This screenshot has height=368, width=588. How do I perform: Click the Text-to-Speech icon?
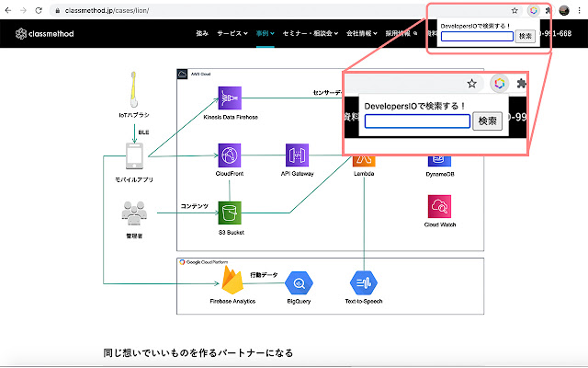coord(364,282)
